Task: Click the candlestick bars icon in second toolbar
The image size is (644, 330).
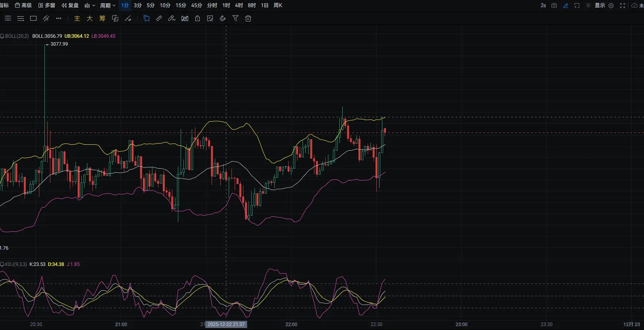Action: point(185,19)
